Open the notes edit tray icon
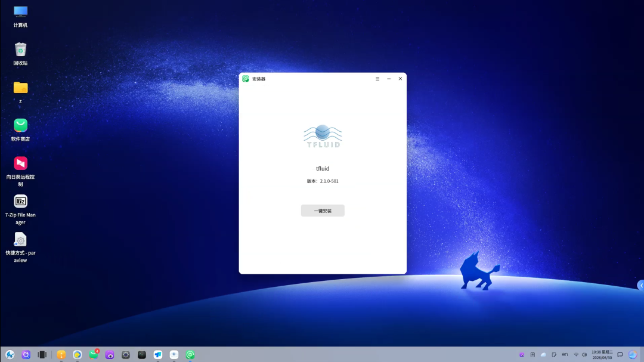 tap(554, 355)
